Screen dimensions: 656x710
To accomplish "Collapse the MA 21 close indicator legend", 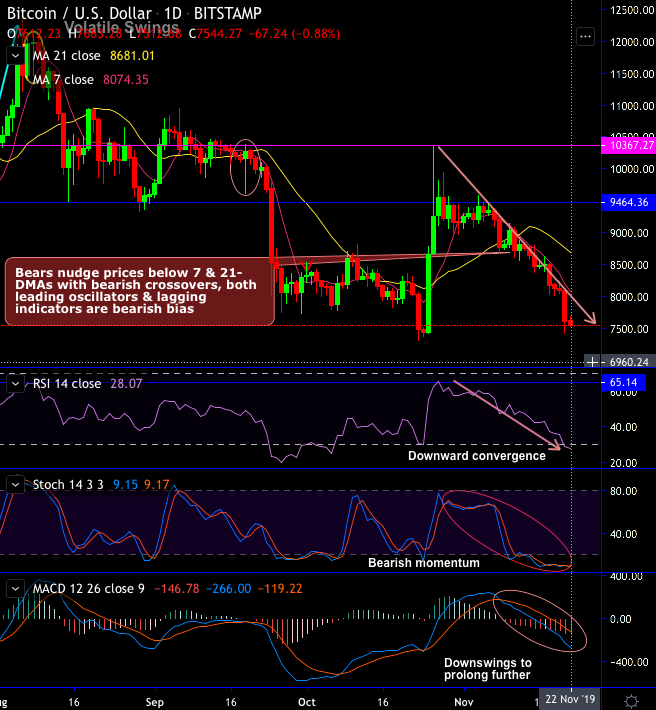I will 15,56.
